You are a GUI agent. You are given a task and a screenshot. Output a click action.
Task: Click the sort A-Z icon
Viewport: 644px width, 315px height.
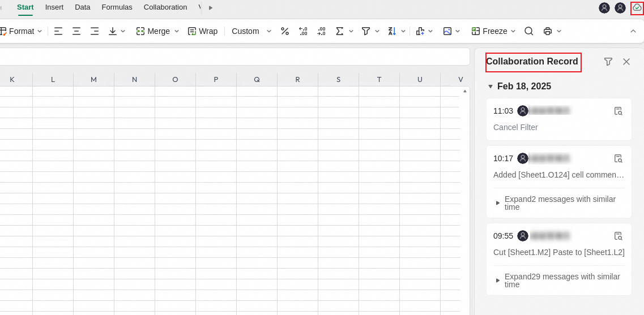392,31
